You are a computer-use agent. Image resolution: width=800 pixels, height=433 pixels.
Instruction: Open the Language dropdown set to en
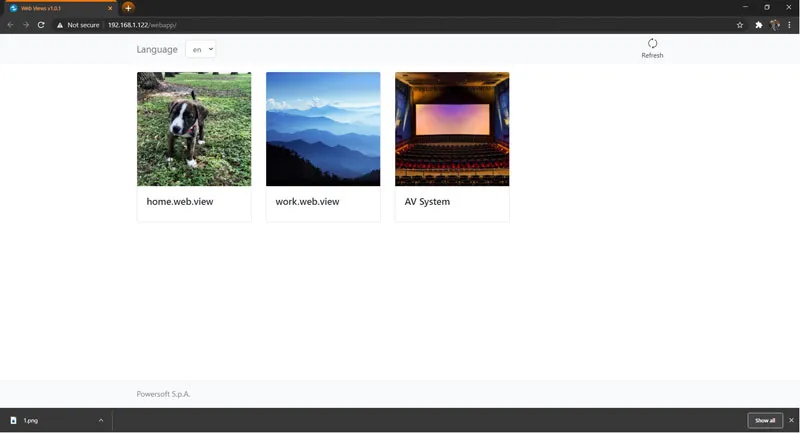(201, 49)
